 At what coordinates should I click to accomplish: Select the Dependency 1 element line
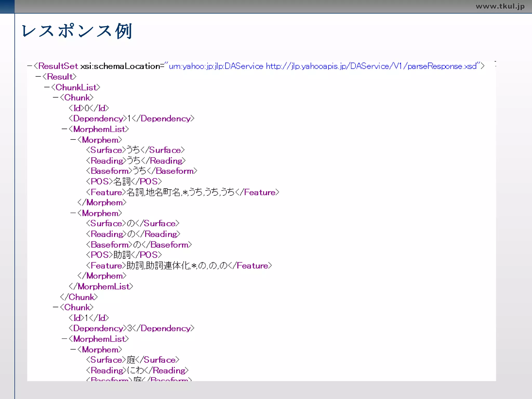pyautogui.click(x=131, y=119)
